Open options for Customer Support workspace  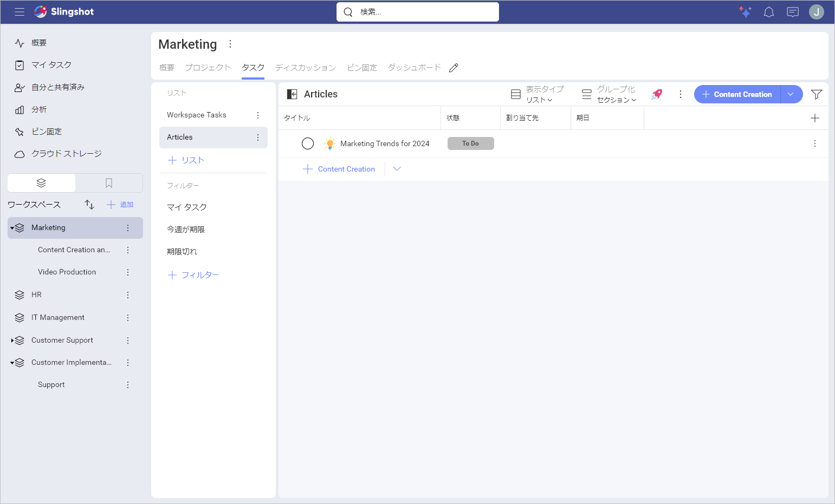[x=128, y=341]
